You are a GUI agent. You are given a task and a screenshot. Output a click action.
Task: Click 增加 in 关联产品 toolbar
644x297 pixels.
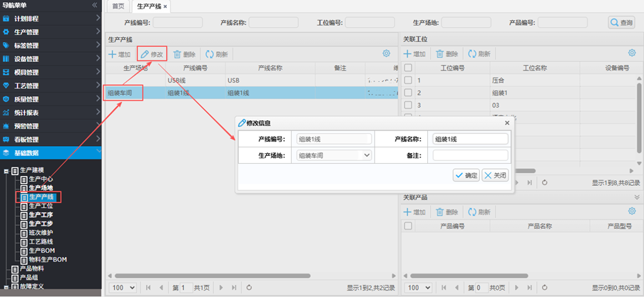click(415, 212)
